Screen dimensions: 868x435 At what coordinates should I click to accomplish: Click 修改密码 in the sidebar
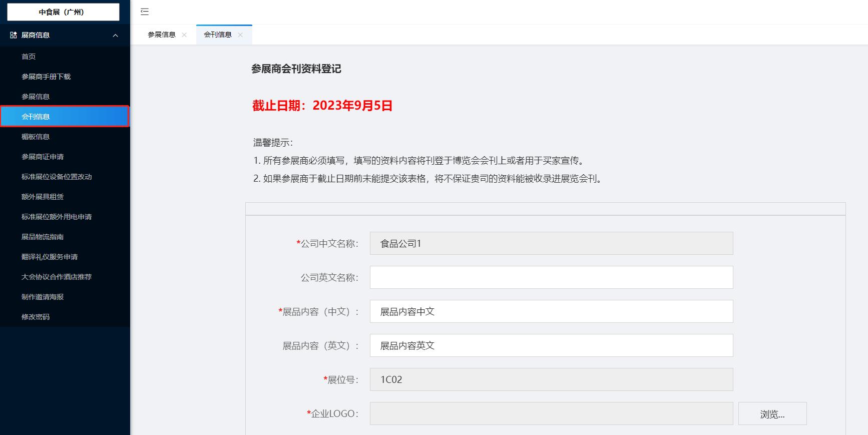(36, 317)
